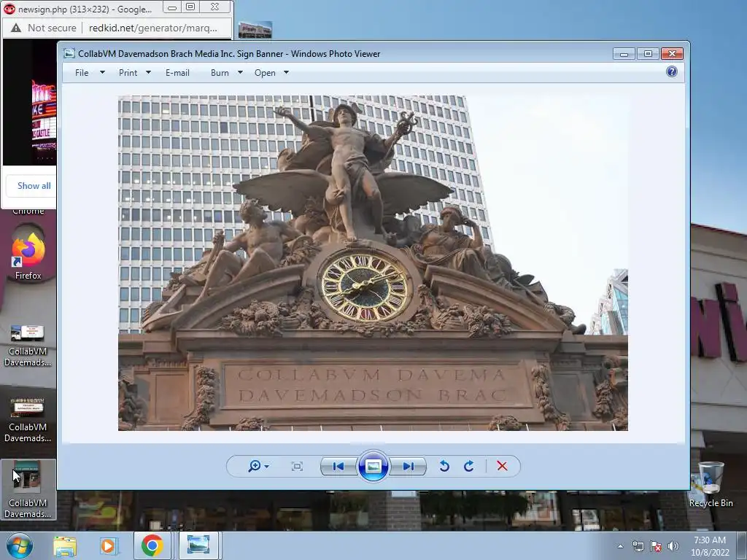The image size is (747, 560).
Task: Open the Recycle Bin desktop icon
Action: pos(711,485)
